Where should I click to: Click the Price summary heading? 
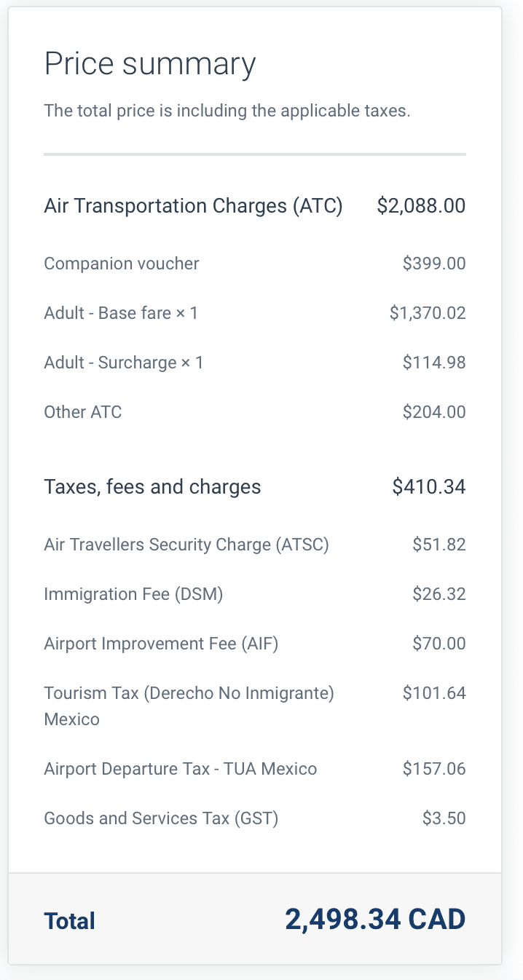(x=149, y=64)
